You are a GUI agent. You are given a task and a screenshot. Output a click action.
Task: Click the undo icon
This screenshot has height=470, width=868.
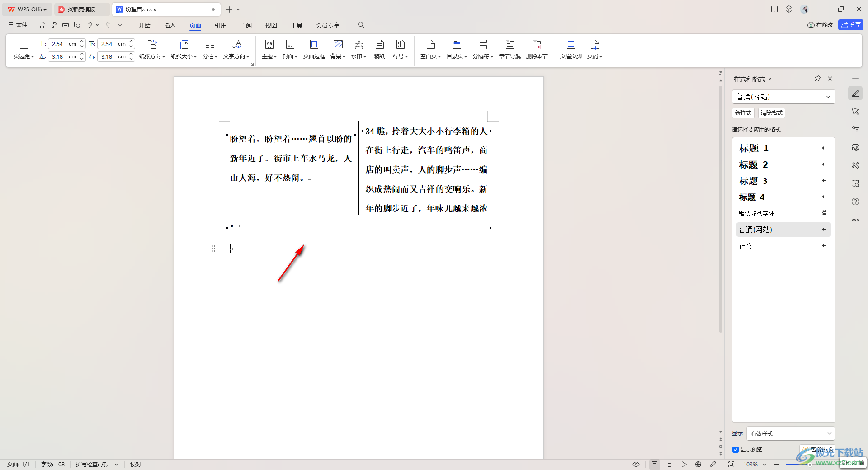pos(90,25)
